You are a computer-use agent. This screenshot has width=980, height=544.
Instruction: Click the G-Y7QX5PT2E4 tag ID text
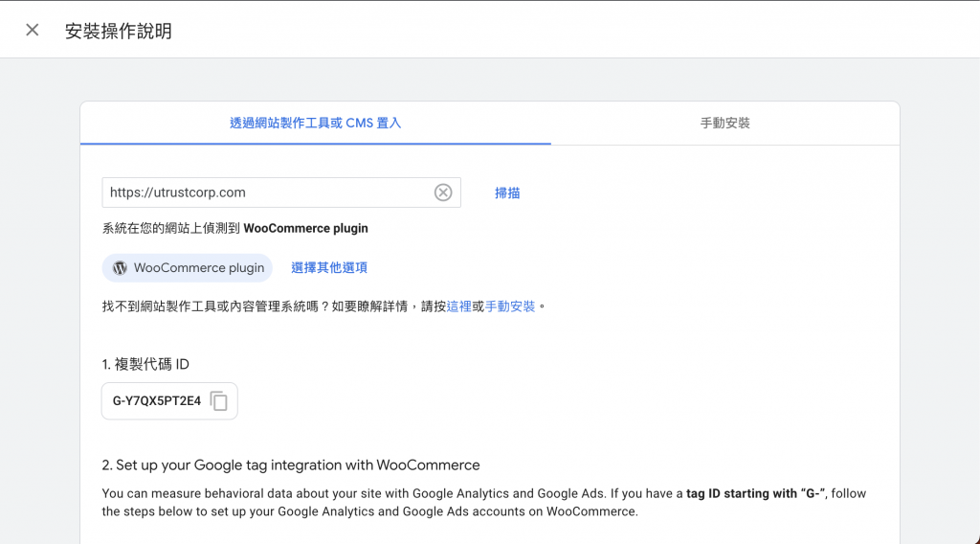[x=157, y=400]
